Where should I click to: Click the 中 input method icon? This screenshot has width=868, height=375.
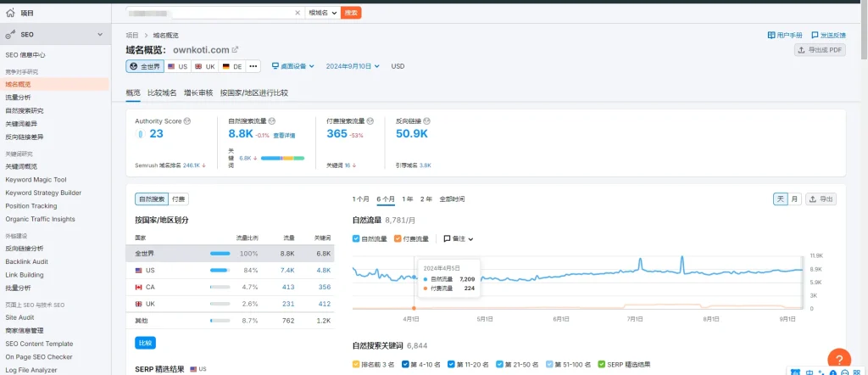[810, 372]
